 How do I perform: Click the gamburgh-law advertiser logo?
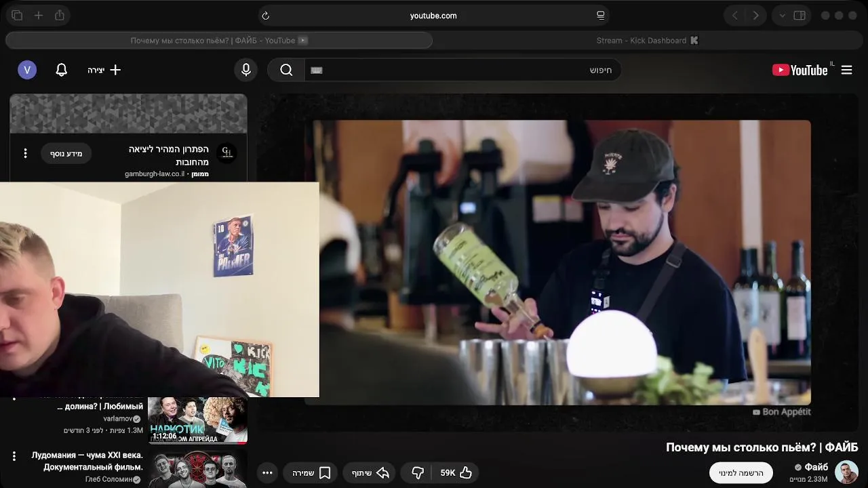(227, 152)
